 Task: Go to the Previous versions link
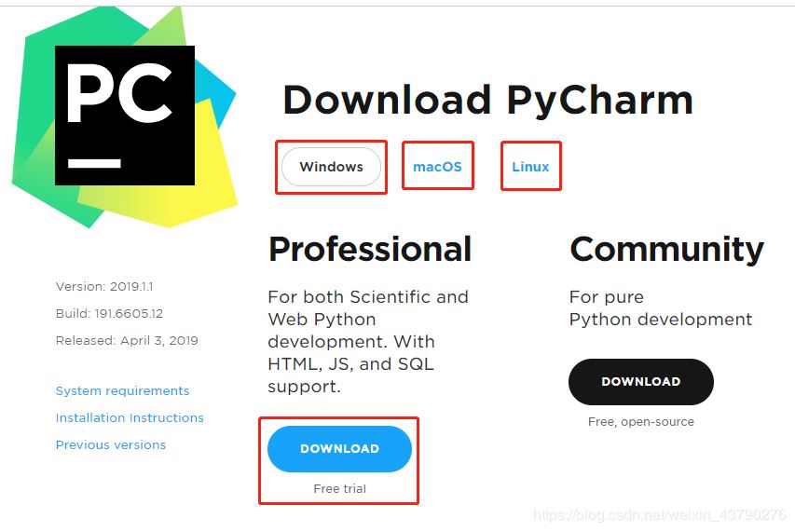point(111,445)
